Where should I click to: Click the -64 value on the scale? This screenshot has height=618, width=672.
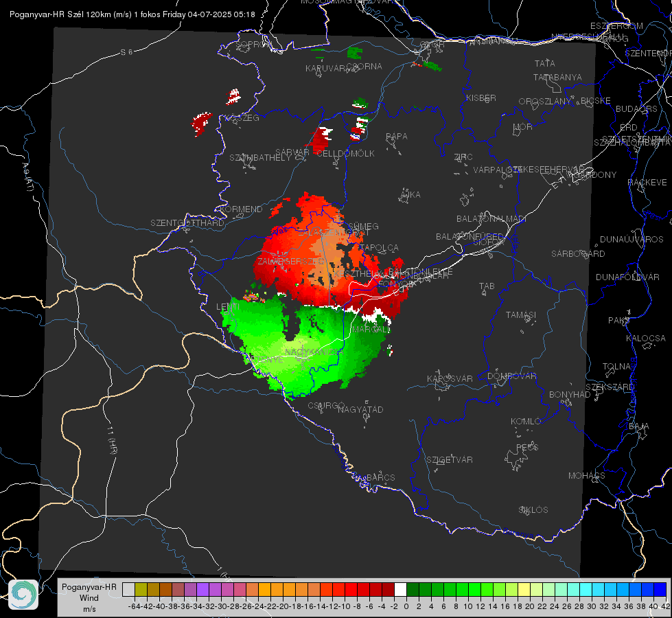[x=135, y=606]
